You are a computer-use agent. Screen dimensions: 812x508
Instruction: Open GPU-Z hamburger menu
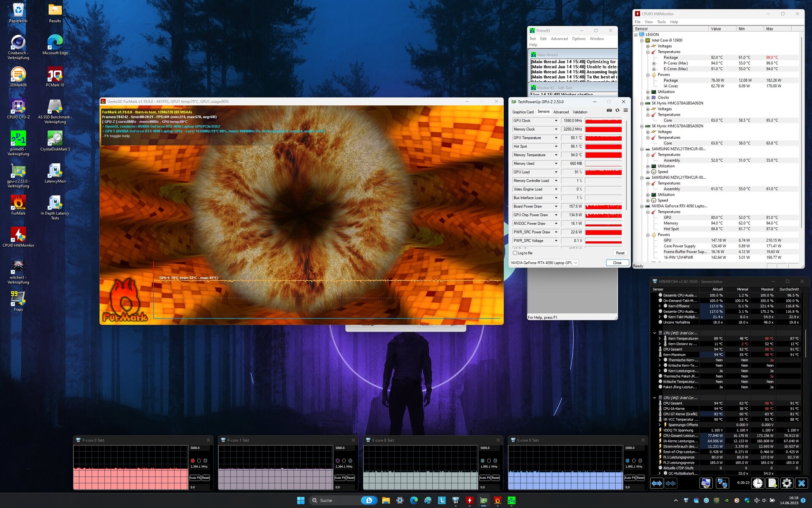point(625,110)
